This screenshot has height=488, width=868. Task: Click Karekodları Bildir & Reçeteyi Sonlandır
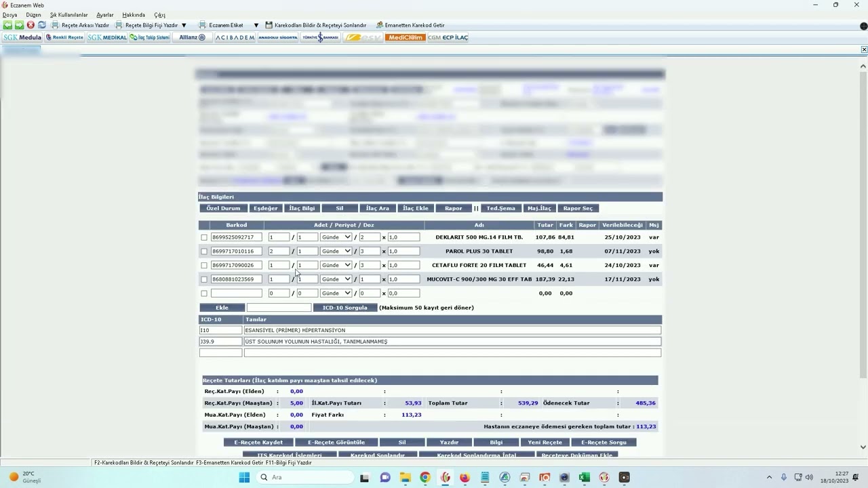[x=316, y=25]
